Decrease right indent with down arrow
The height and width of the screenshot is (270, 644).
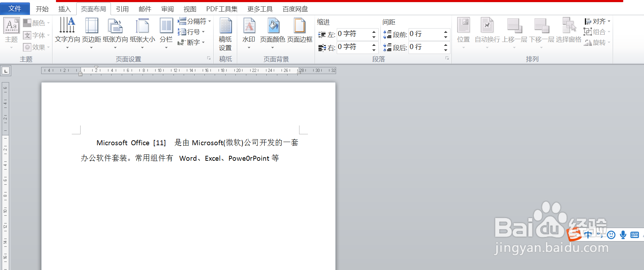click(374, 50)
